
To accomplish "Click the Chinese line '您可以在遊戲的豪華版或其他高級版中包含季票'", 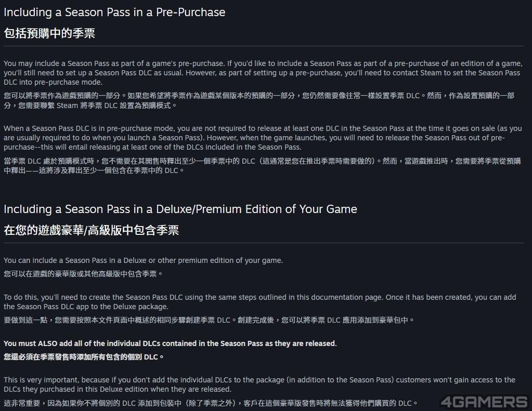I will tap(83, 274).
